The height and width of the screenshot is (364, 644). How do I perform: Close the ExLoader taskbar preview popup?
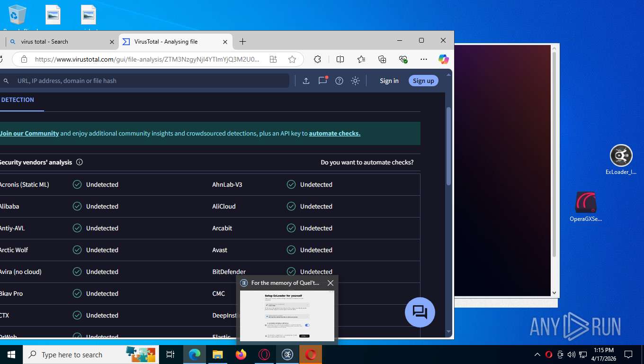(x=331, y=283)
